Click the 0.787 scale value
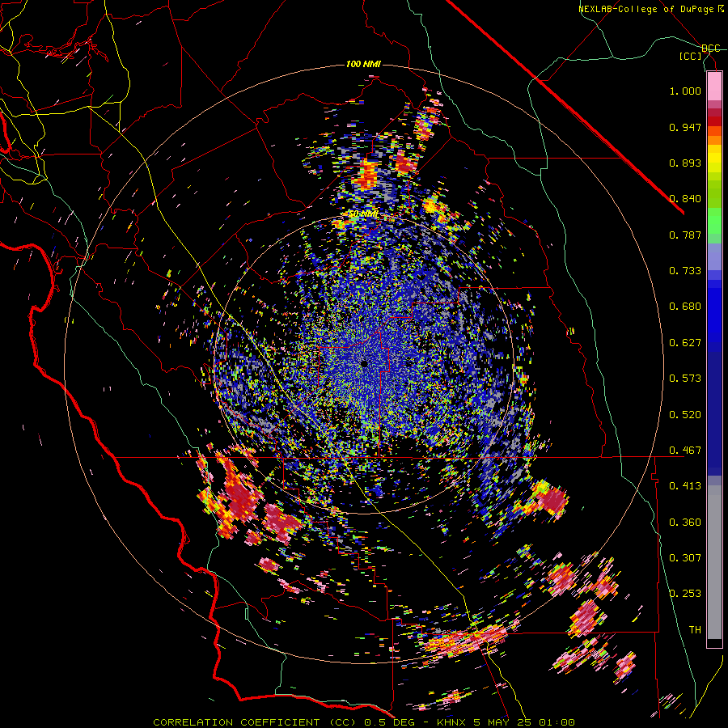This screenshot has height=728, width=728. point(685,235)
